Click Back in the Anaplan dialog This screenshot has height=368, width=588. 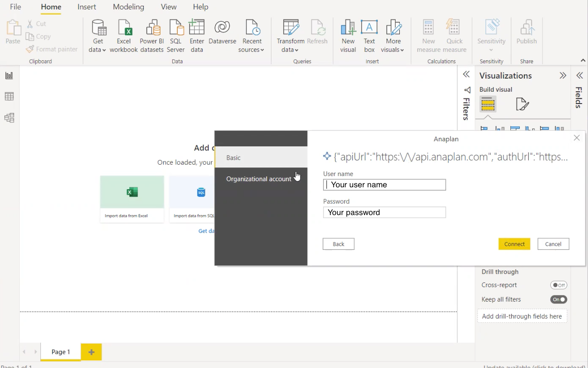338,244
